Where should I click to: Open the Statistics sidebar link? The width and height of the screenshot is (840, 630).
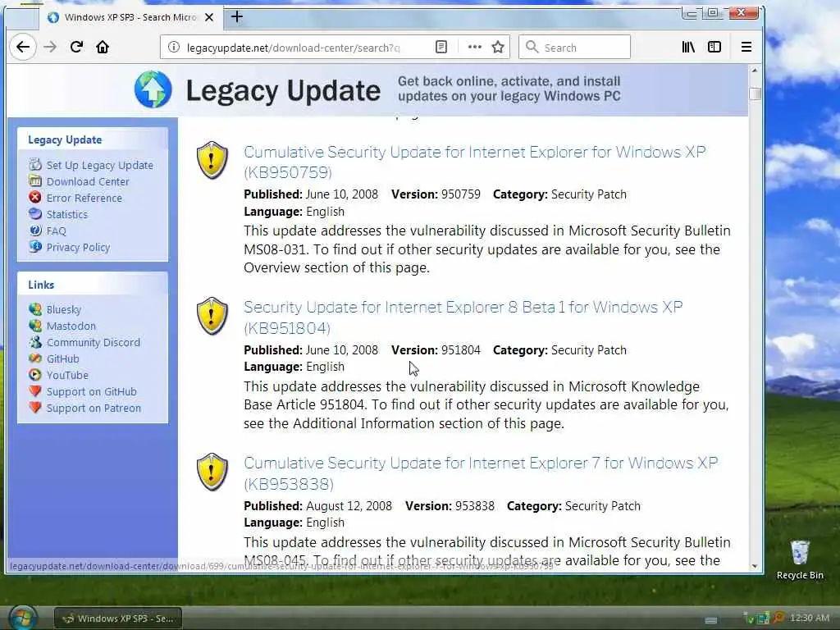(x=67, y=214)
